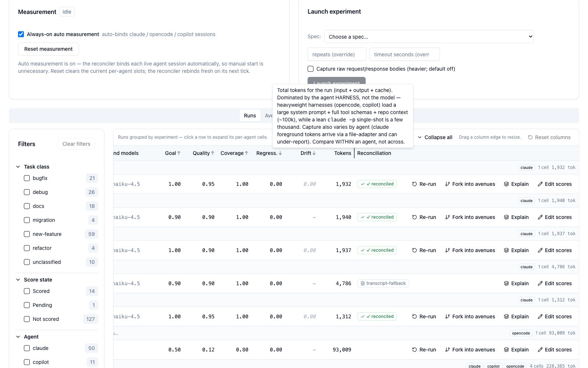Click Collapse all to fold experiment groups
The image size is (588, 368).
pyautogui.click(x=435, y=137)
